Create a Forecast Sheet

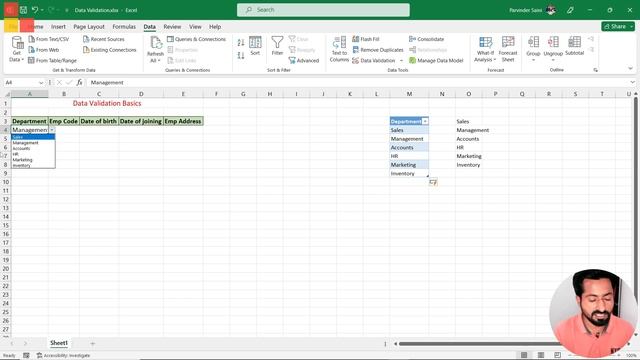(508, 49)
